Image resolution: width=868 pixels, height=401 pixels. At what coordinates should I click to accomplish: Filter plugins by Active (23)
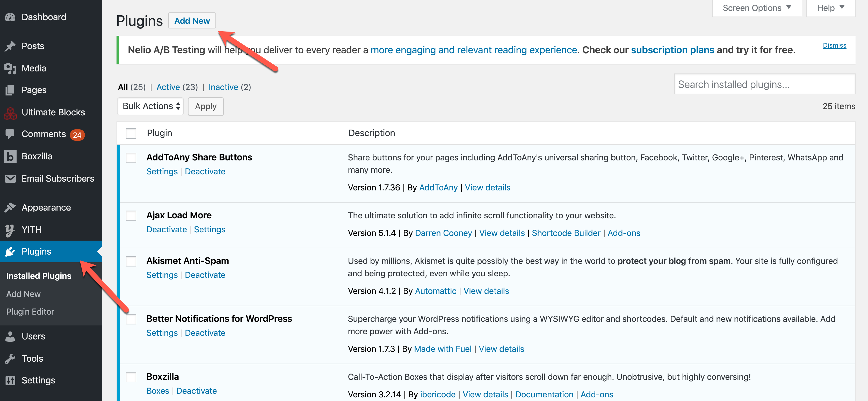[177, 87]
